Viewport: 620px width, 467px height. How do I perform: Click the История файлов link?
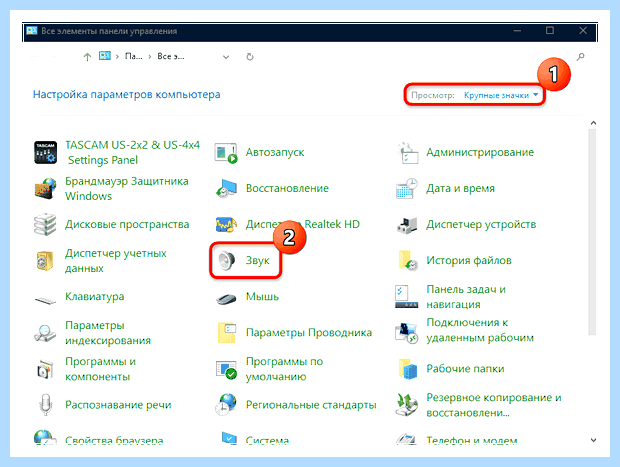[x=469, y=261]
